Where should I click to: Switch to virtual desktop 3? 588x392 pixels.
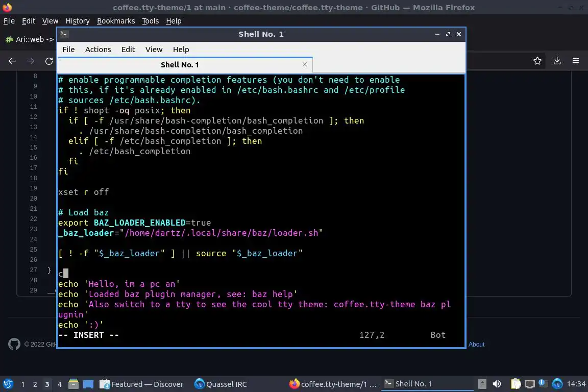pos(47,384)
